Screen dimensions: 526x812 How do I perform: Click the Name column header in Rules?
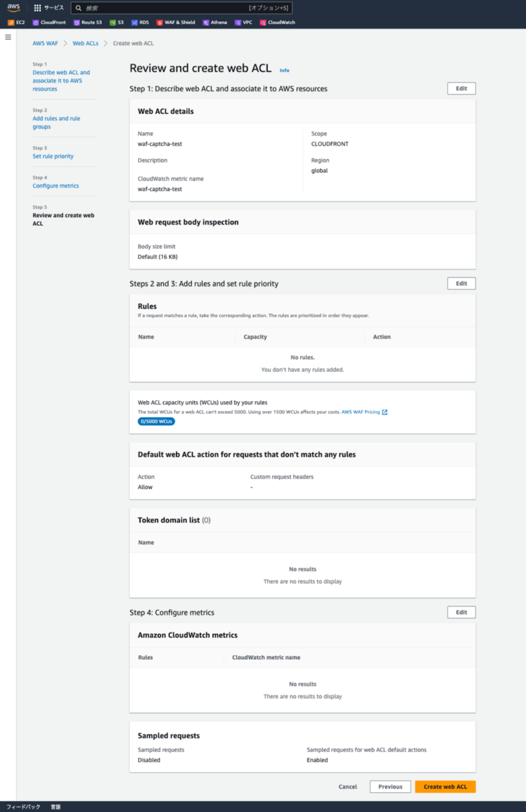pyautogui.click(x=146, y=337)
